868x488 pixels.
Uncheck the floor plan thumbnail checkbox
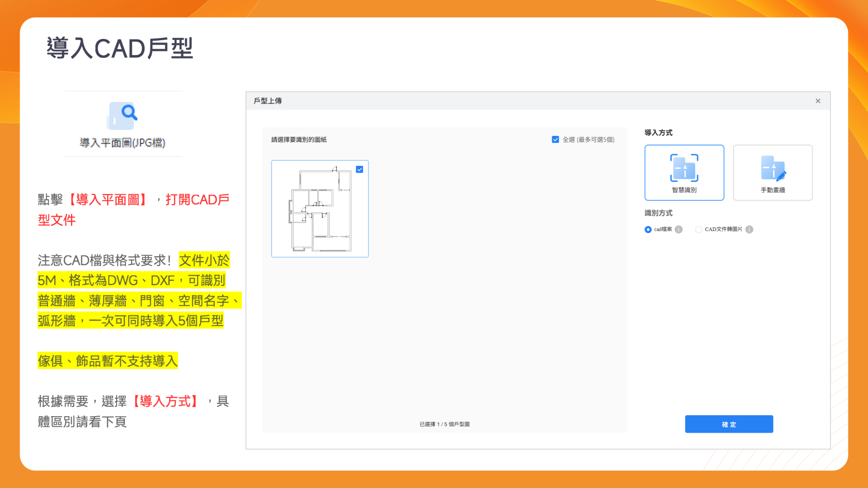click(359, 169)
